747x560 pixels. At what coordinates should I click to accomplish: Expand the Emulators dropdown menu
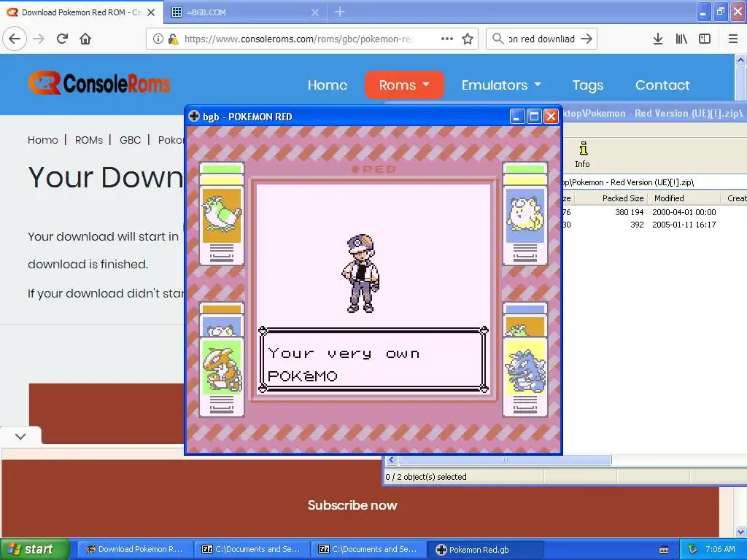(x=501, y=85)
